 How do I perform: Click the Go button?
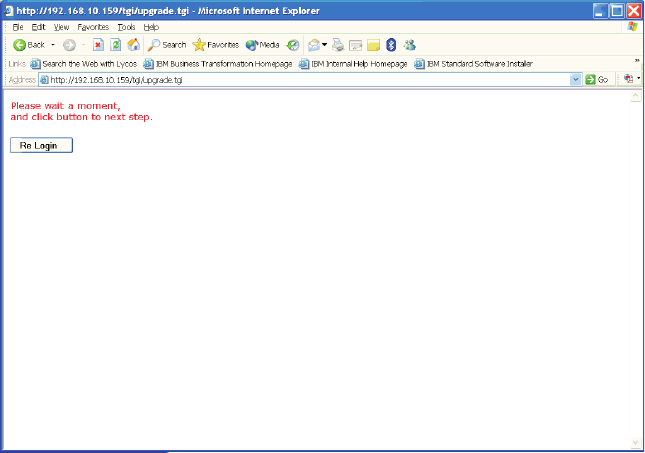pyautogui.click(x=597, y=79)
